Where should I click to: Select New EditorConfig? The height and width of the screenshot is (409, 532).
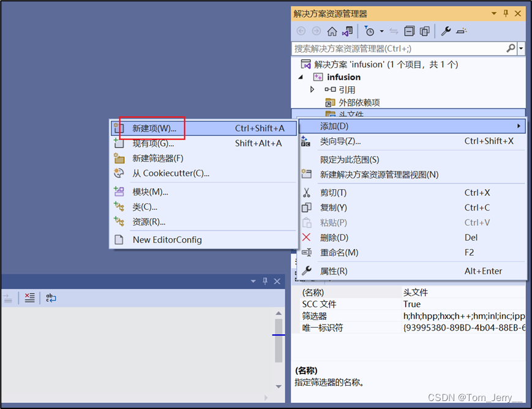click(x=204, y=239)
